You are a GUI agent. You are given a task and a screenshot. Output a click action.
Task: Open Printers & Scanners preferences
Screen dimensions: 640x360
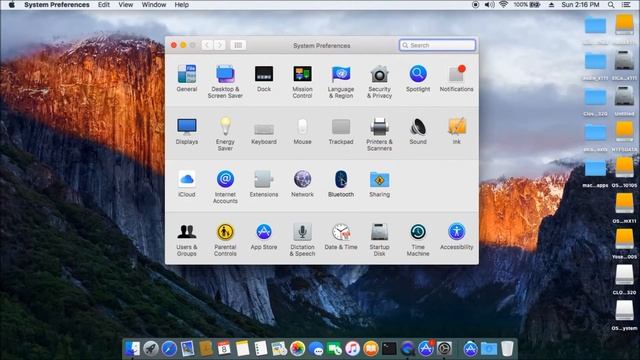(379, 134)
